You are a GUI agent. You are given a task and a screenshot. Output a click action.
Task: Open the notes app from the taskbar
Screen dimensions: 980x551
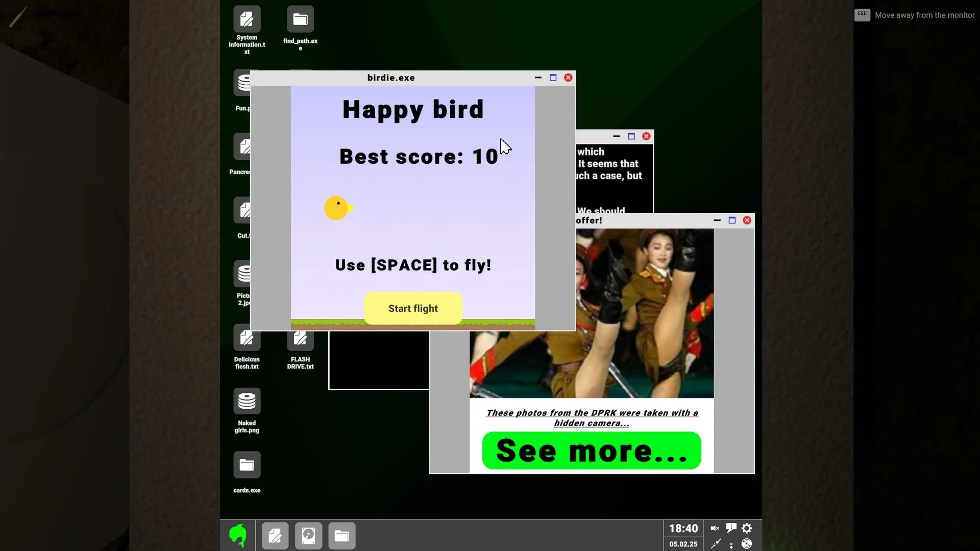(x=275, y=536)
